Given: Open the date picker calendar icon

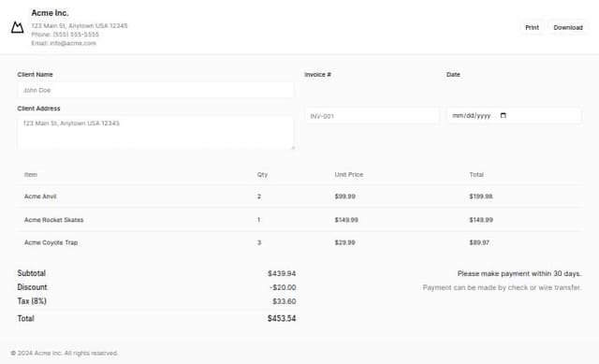Looking at the screenshot, I should click(x=504, y=115).
